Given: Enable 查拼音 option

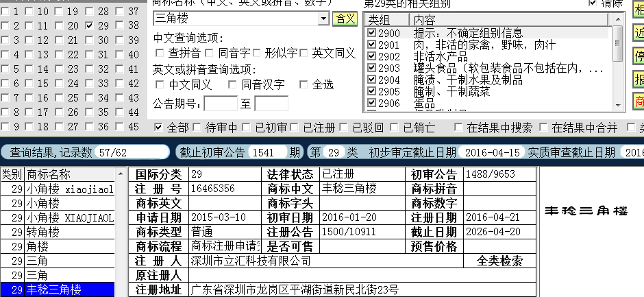Looking at the screenshot, I should [160, 53].
